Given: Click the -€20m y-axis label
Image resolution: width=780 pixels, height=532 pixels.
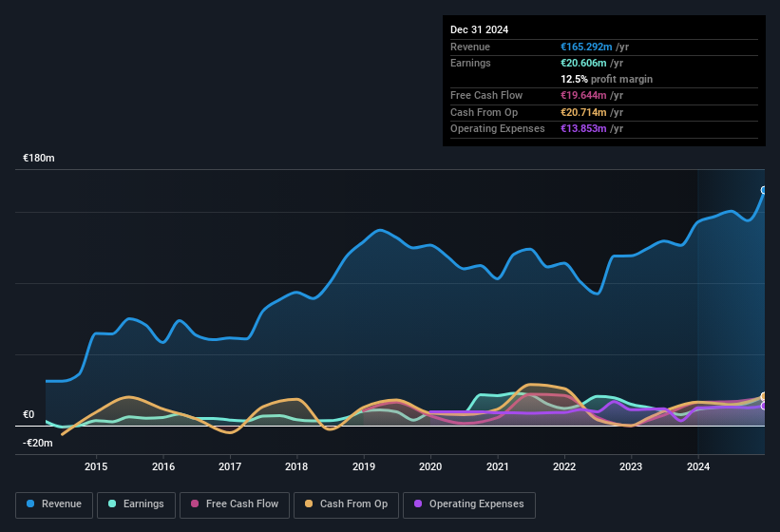Looking at the screenshot, I should (38, 443).
